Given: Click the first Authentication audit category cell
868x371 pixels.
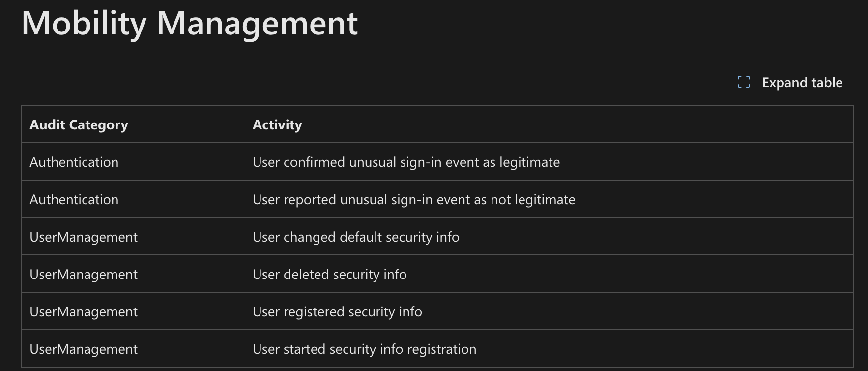Looking at the screenshot, I should pos(74,162).
